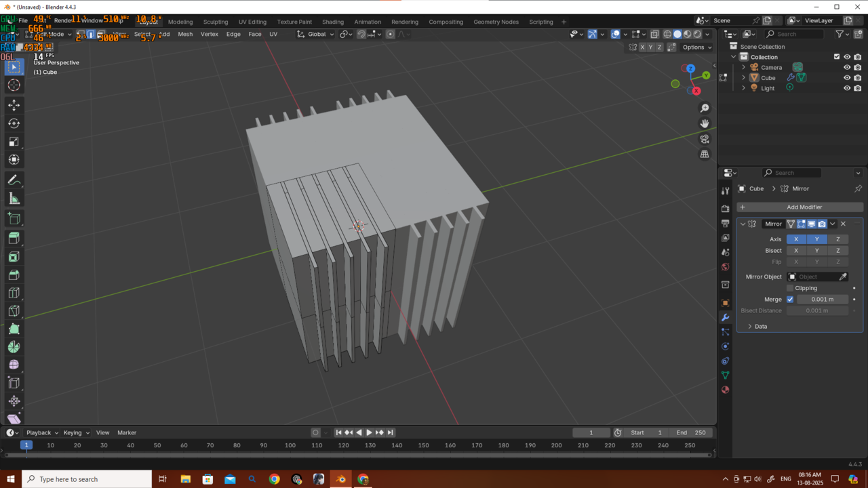868x488 pixels.
Task: Toggle the Merge checkbox in Mirror modifier
Action: point(790,300)
